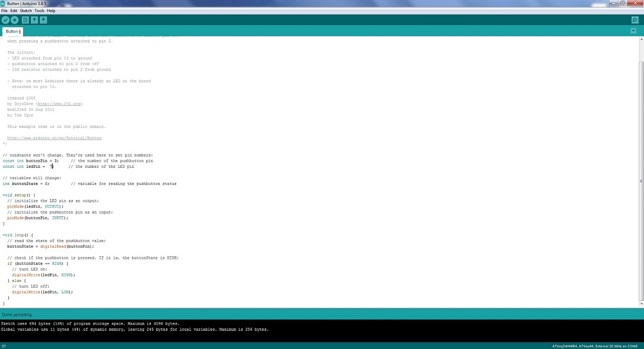Click 'Global variables use 11 bytes' console line
This screenshot has height=349, width=644.
pyautogui.click(x=135, y=330)
